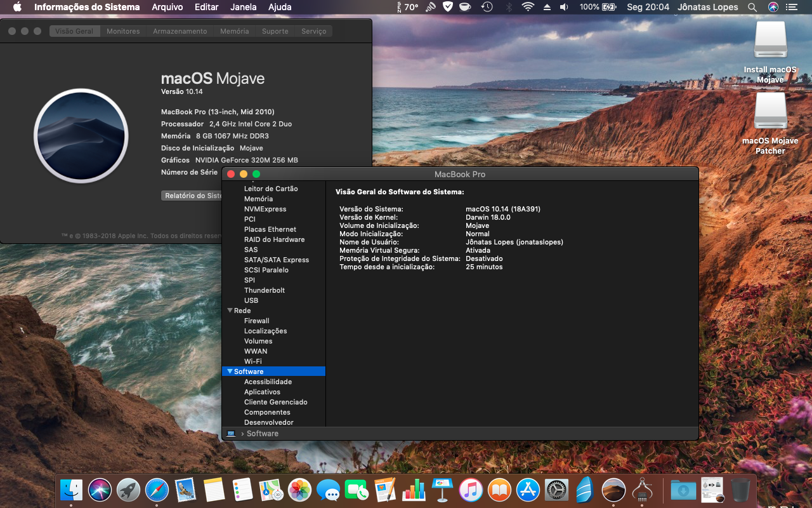
Task: Open Launchpad rocket icon in dock
Action: pyautogui.click(x=128, y=490)
